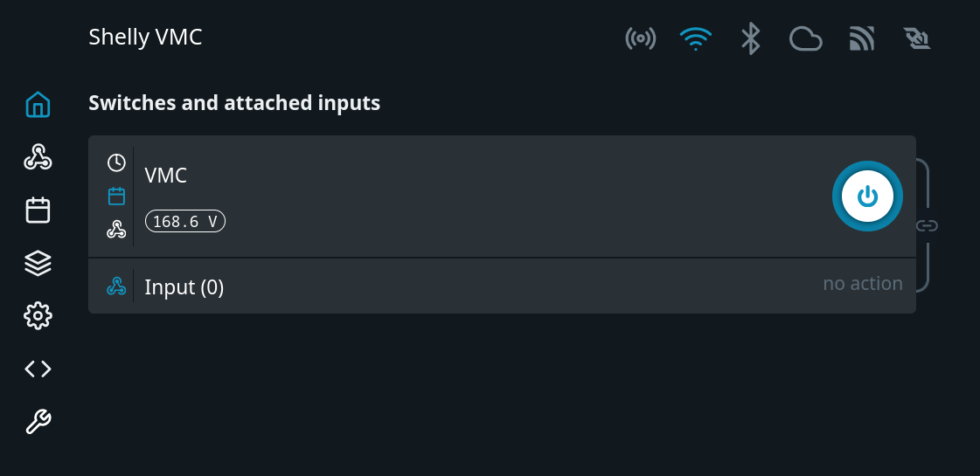
Task: Open the Components layers sidebar icon
Action: click(x=38, y=263)
